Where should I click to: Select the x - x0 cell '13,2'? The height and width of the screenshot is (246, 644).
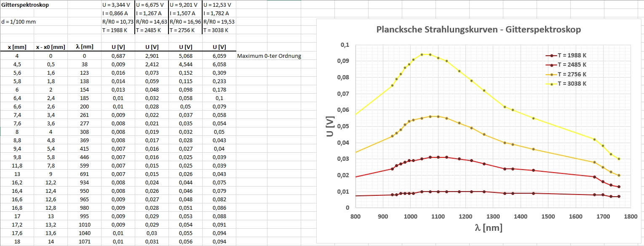(51, 224)
